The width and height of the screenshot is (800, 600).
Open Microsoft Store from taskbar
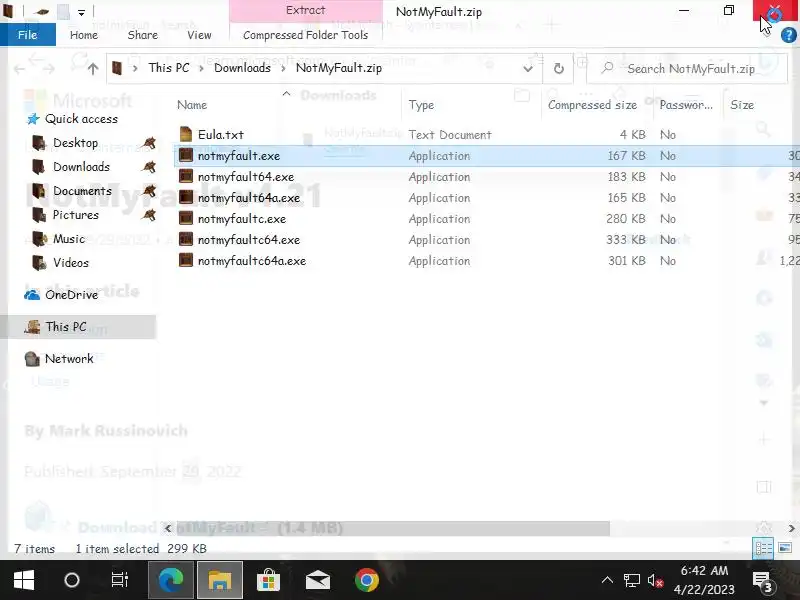pos(268,580)
